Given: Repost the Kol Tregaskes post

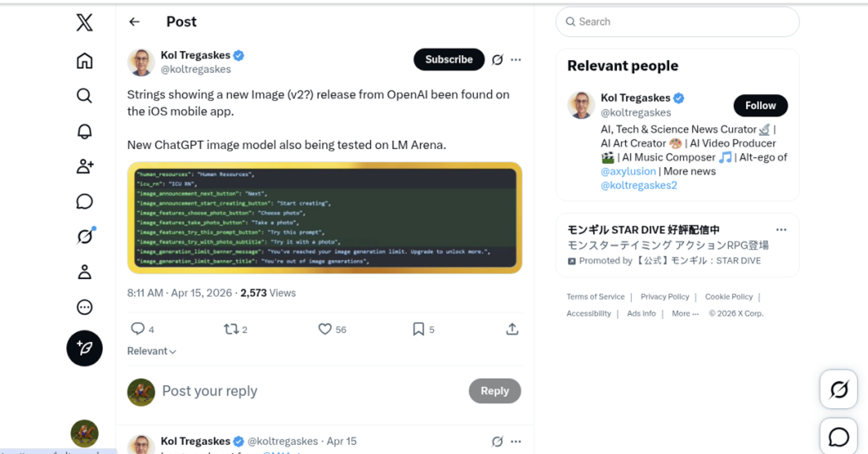Looking at the screenshot, I should tap(231, 329).
